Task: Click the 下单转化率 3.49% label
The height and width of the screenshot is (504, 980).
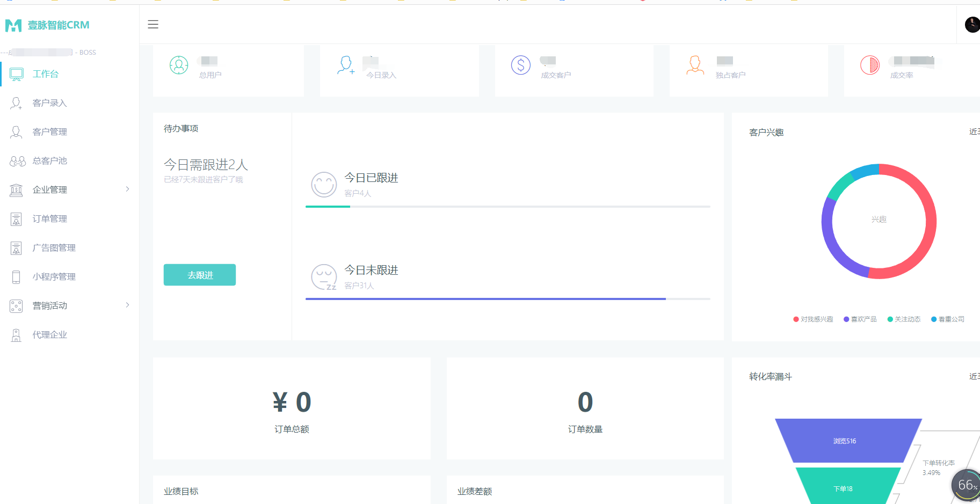Action: pos(939,468)
